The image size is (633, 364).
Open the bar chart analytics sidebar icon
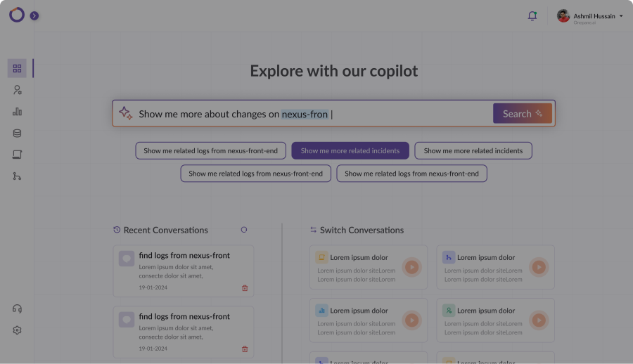[17, 112]
